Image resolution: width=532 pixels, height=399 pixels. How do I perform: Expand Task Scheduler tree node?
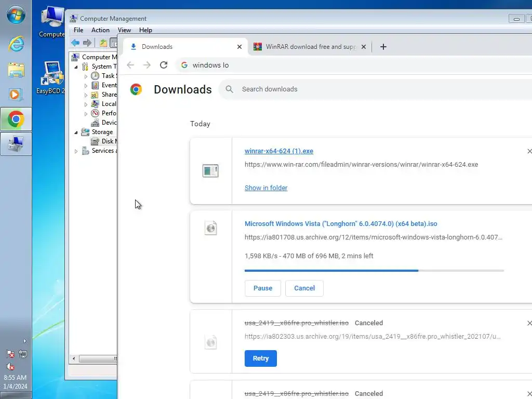point(86,76)
